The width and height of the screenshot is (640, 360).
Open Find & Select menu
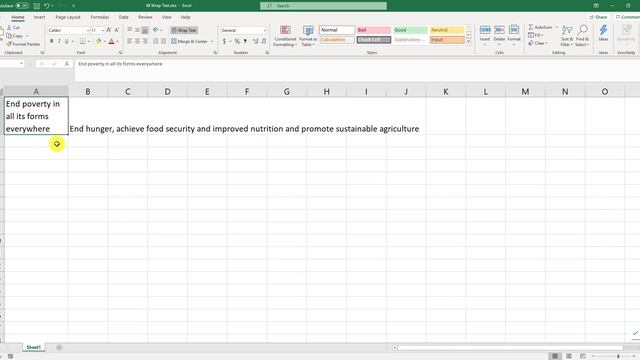tap(582, 35)
